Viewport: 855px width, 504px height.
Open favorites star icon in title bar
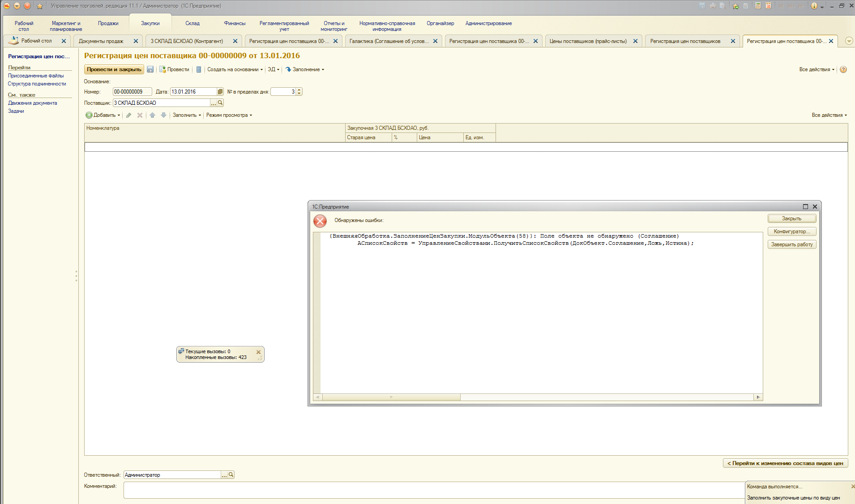39,6
